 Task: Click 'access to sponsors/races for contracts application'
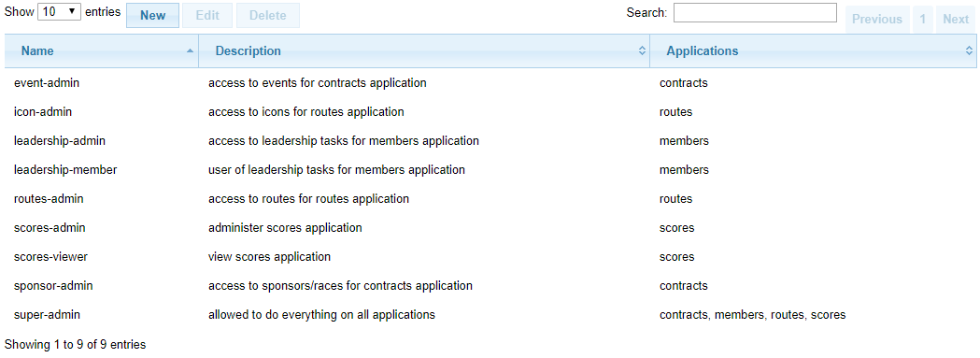340,286
